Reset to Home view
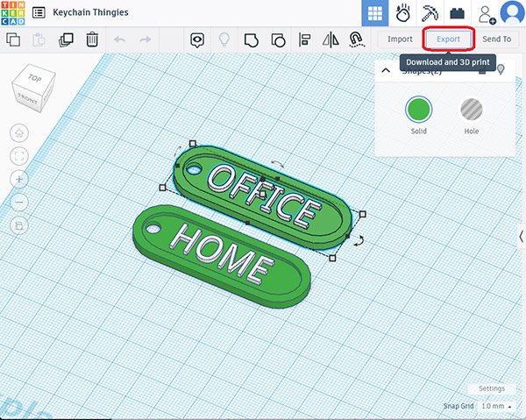 click(19, 133)
